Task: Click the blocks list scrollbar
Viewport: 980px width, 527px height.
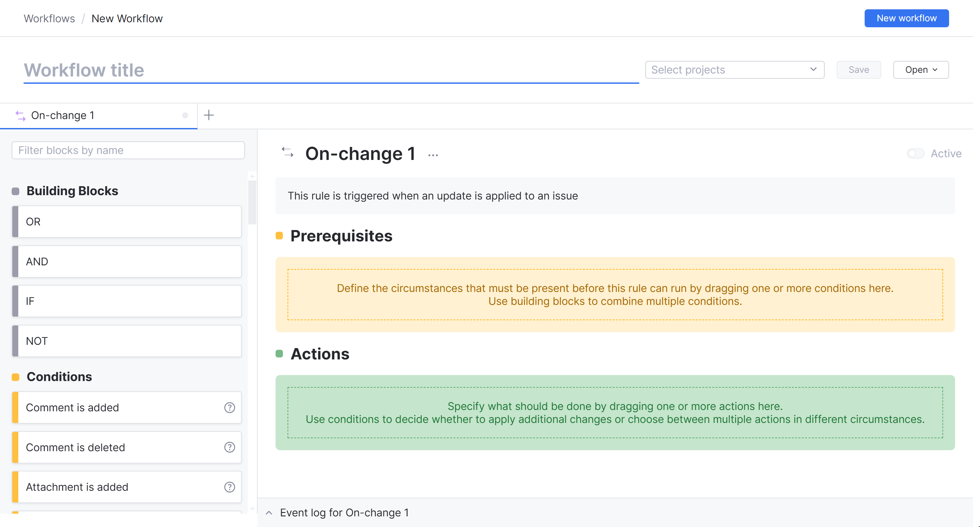Action: pos(252,202)
